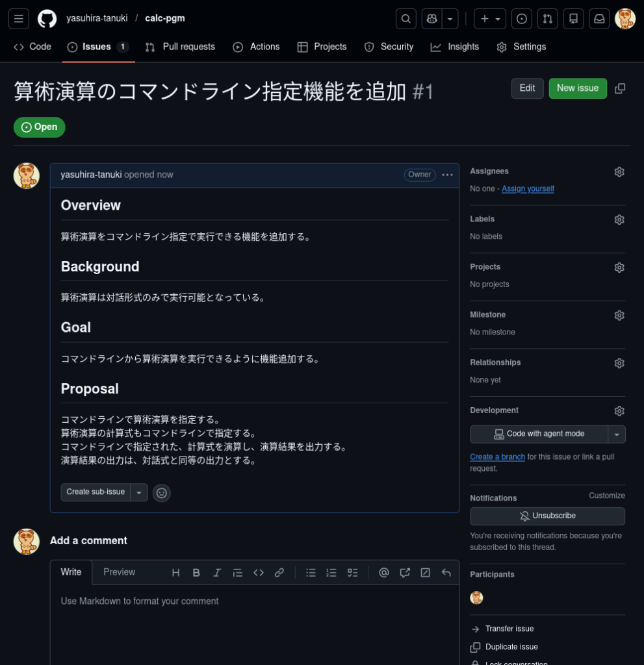Switch to the Preview tab

tap(119, 572)
